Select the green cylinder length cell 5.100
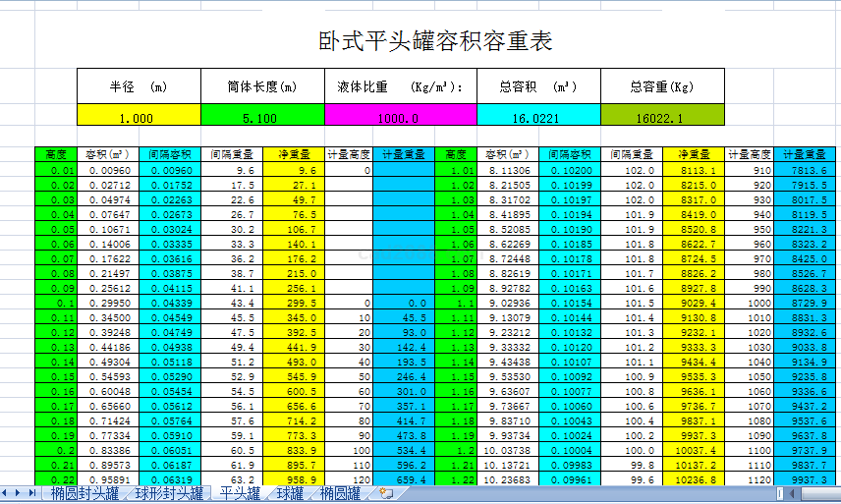Image resolution: width=841 pixels, height=504 pixels. point(261,117)
